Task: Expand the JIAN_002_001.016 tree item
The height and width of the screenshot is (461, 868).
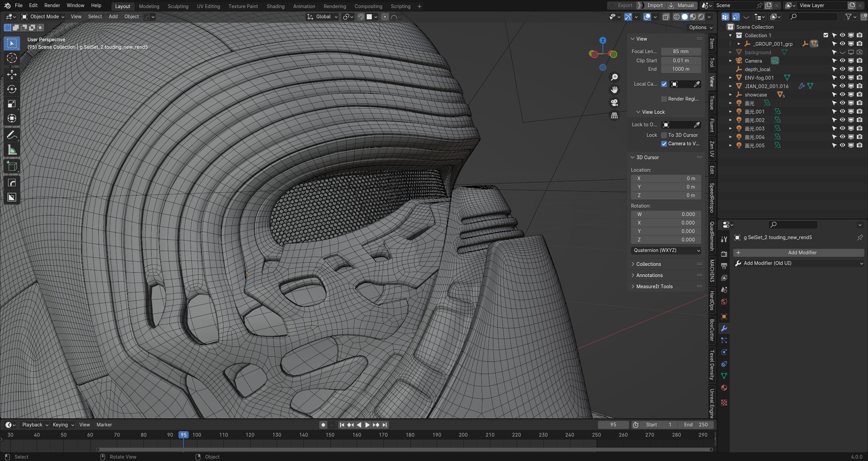Action: pyautogui.click(x=730, y=86)
